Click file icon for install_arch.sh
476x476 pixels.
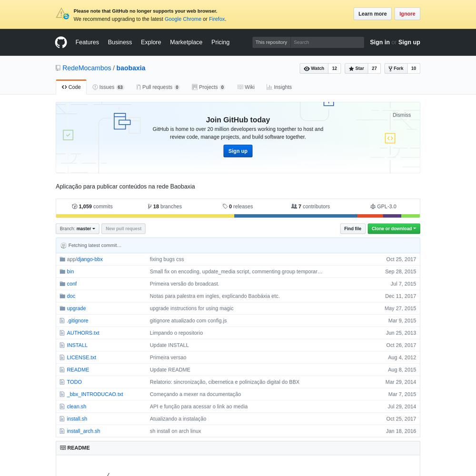click(62, 431)
